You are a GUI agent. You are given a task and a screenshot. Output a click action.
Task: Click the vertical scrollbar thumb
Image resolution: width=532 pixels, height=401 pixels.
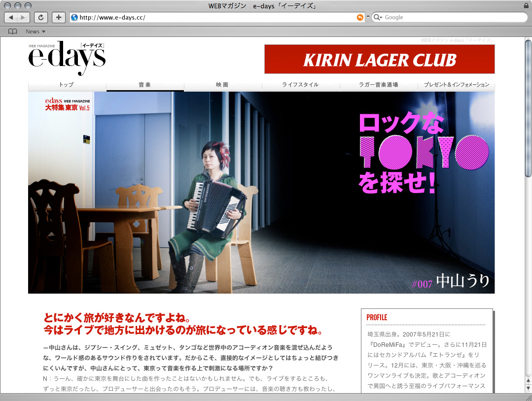tap(528, 108)
